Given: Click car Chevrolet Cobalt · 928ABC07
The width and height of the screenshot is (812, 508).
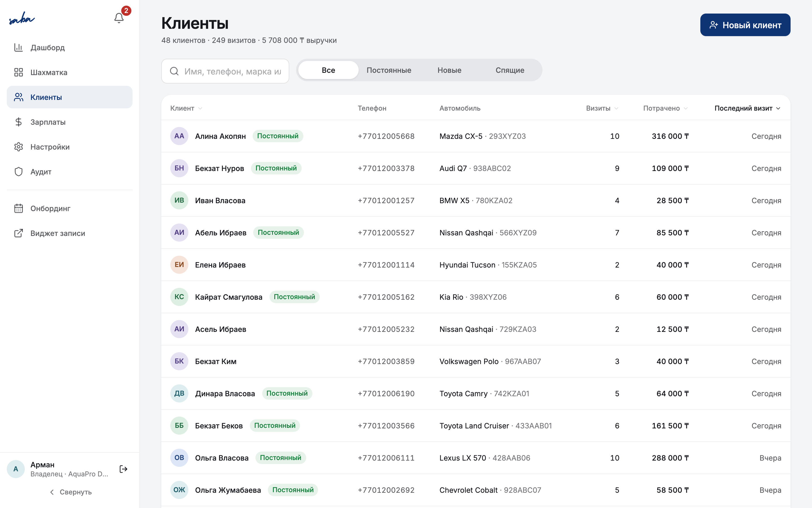Looking at the screenshot, I should click(490, 490).
